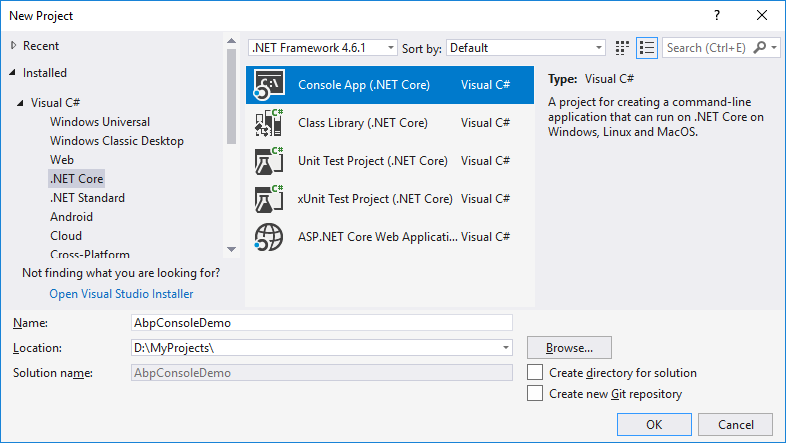Click the Unit Test Project template icon
The height and width of the screenshot is (443, 786).
click(269, 161)
